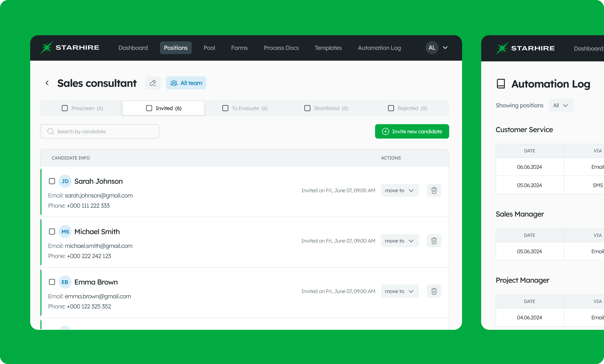This screenshot has width=604, height=364.
Task: Delete Sarah Johnson using the trash icon
Action: (x=434, y=190)
